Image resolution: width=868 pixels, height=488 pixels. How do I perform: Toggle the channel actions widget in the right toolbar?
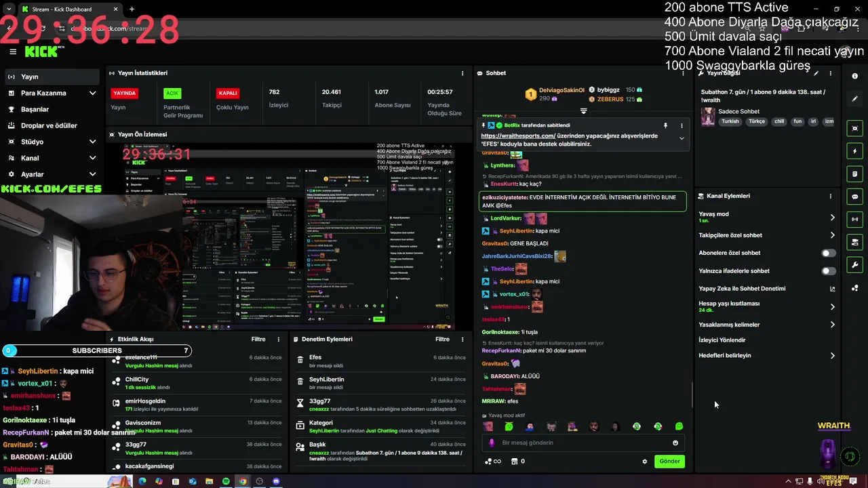(x=855, y=242)
